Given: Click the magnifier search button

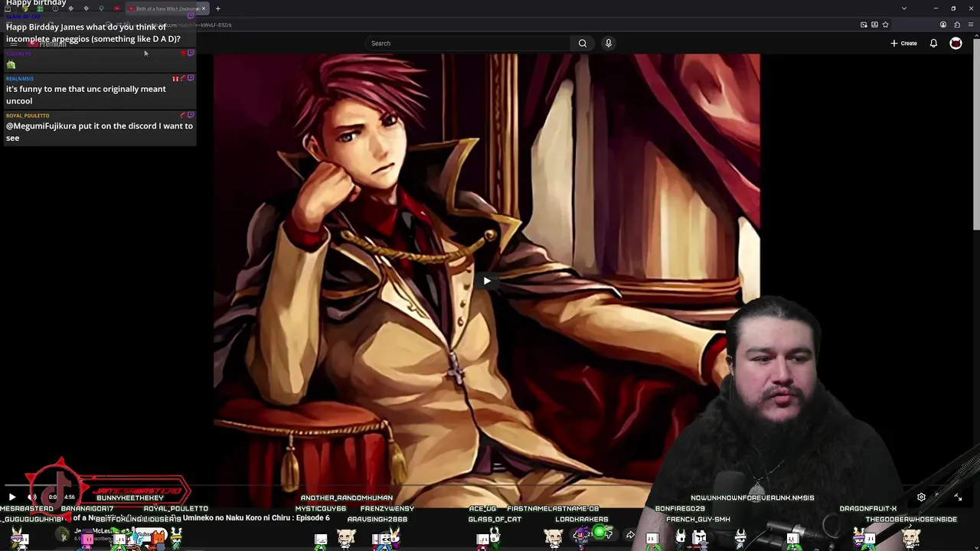Looking at the screenshot, I should click(x=583, y=43).
